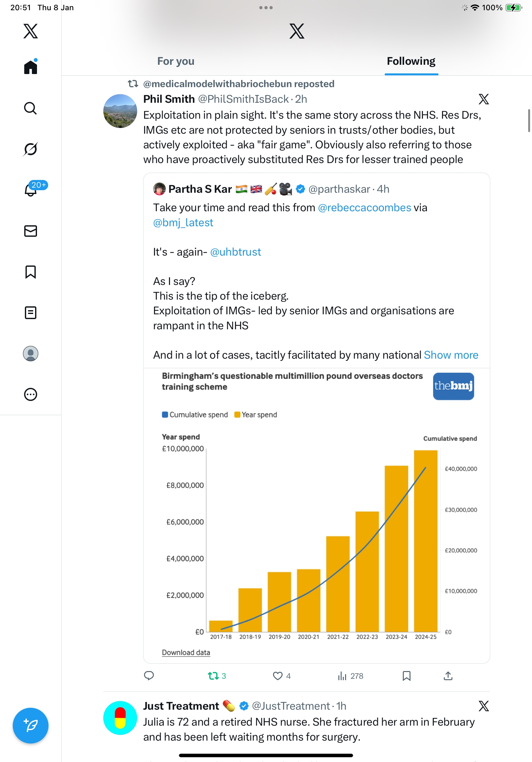Click the Download data link under chart
Screen dimensions: 532x762
[x=186, y=653]
